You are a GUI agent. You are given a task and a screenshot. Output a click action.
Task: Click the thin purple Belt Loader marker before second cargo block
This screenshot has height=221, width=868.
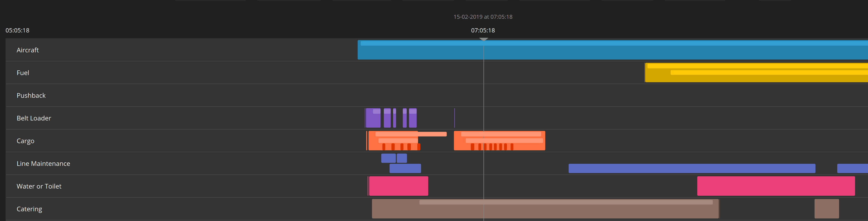point(455,118)
